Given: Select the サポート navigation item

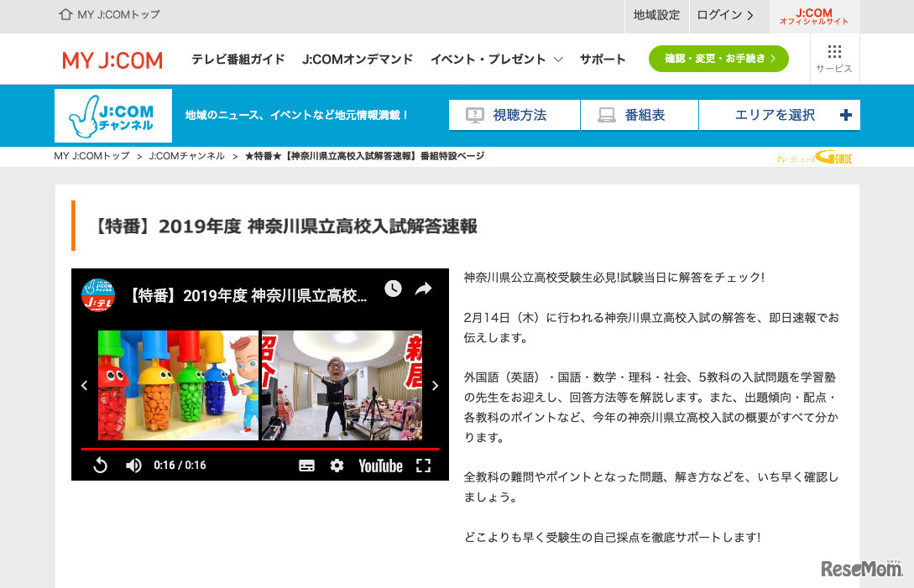Looking at the screenshot, I should coord(602,59).
